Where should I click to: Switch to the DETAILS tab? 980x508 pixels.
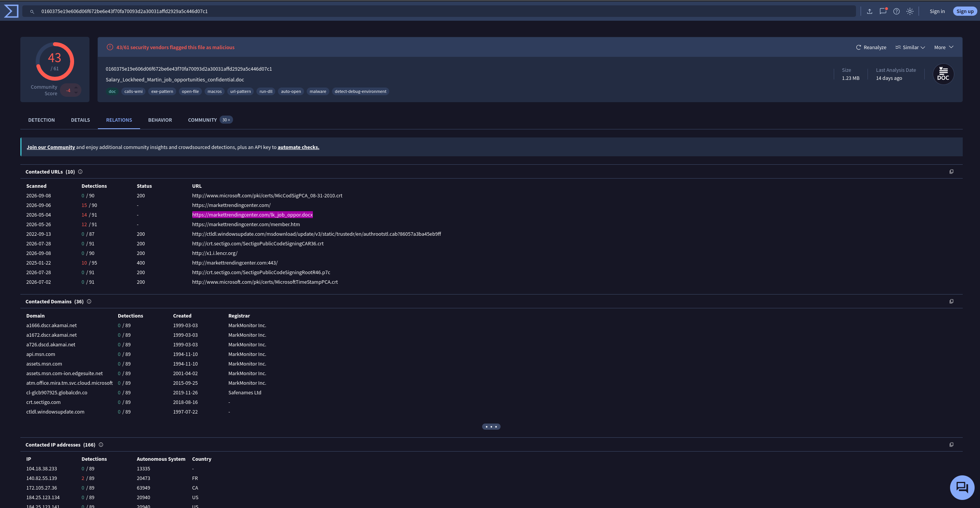tap(80, 120)
